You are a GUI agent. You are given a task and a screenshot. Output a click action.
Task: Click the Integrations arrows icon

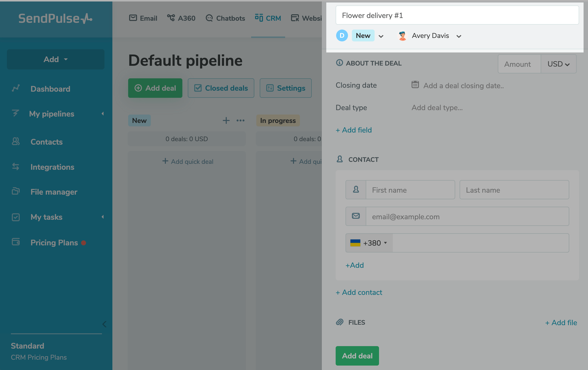[16, 167]
